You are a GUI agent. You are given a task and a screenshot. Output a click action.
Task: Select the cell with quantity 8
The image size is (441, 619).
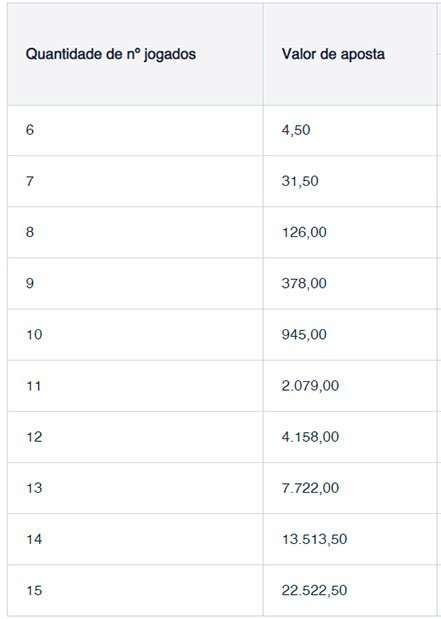[135, 232]
